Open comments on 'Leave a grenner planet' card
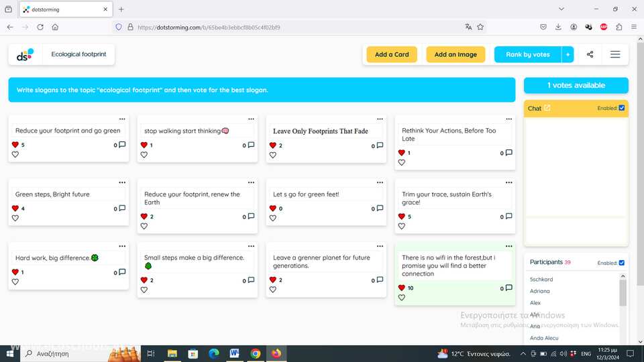 coord(380,280)
